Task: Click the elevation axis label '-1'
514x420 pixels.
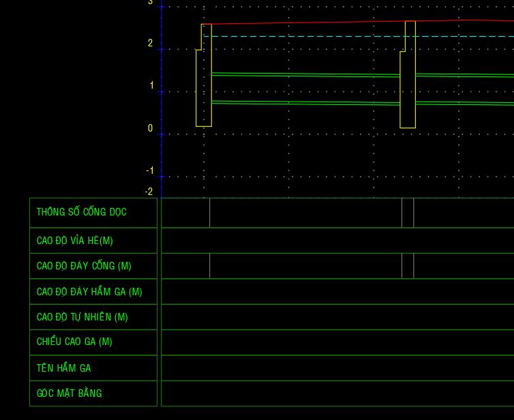Action: (x=150, y=170)
